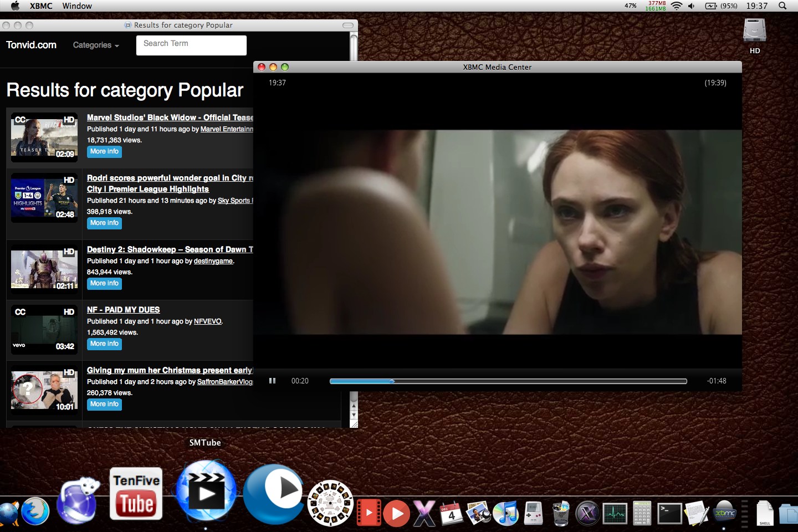Open Terminal from the dock
Image resolution: width=798 pixels, height=532 pixels.
click(669, 513)
